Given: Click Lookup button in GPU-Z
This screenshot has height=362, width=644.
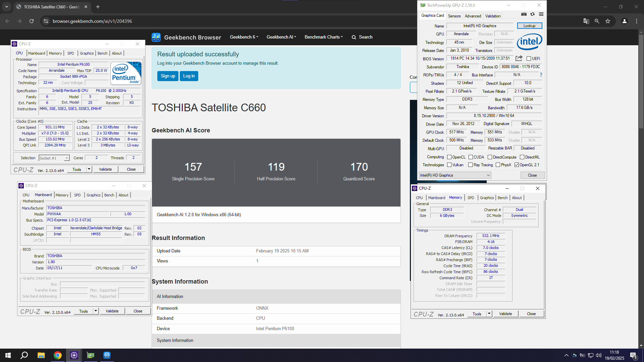Looking at the screenshot, I should click(529, 26).
